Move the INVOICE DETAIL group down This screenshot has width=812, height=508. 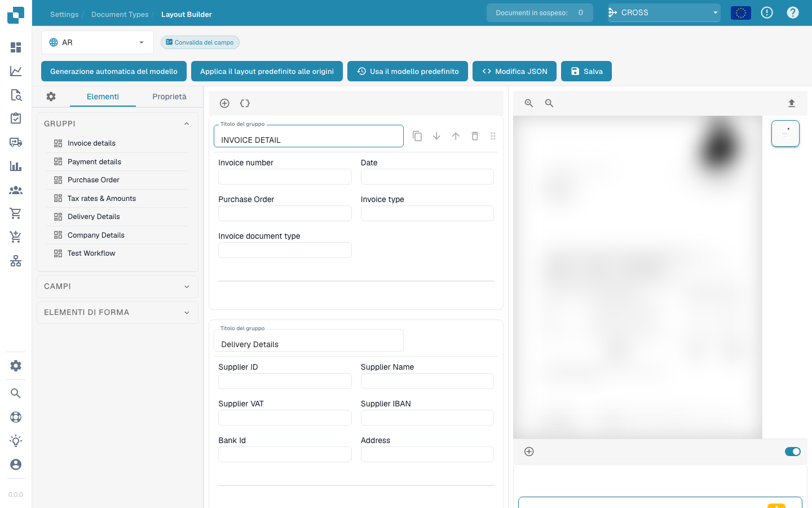point(436,136)
